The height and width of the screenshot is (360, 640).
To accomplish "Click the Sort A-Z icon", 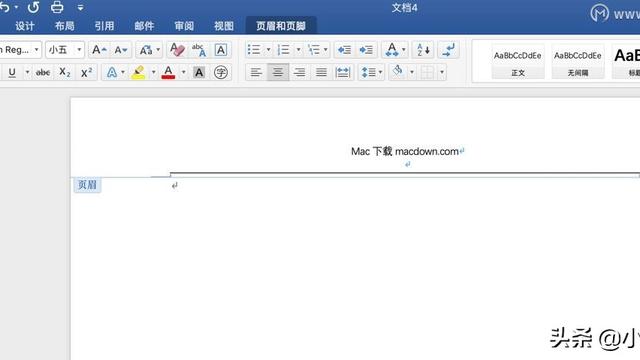I will click(423, 50).
